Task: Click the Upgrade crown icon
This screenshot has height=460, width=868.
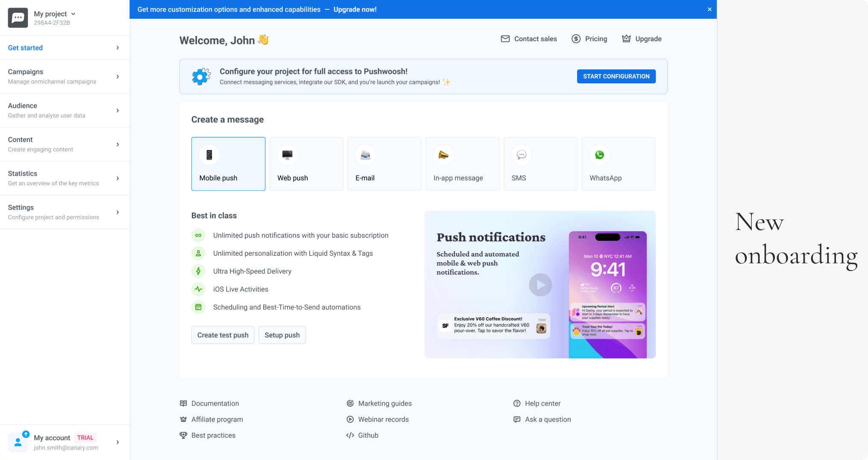Action: 626,38
